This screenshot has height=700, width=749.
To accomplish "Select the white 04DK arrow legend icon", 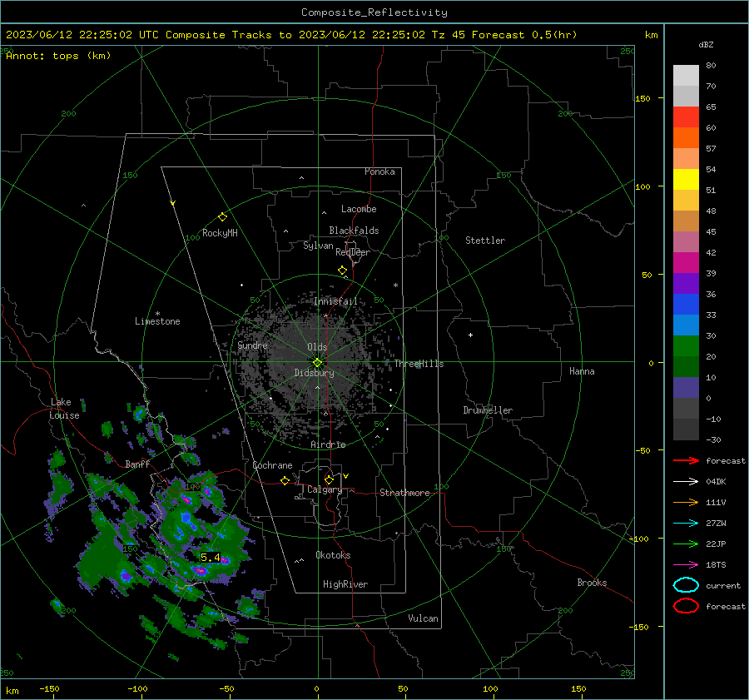I will tap(686, 482).
